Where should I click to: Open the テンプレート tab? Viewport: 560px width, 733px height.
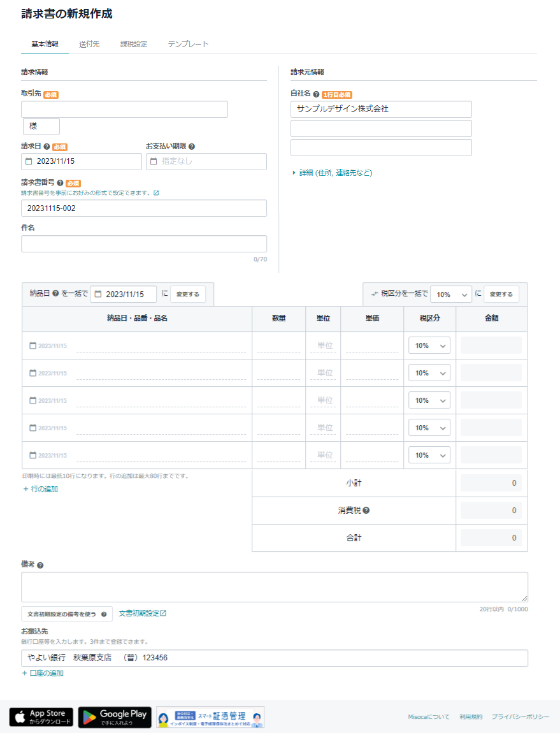188,44
